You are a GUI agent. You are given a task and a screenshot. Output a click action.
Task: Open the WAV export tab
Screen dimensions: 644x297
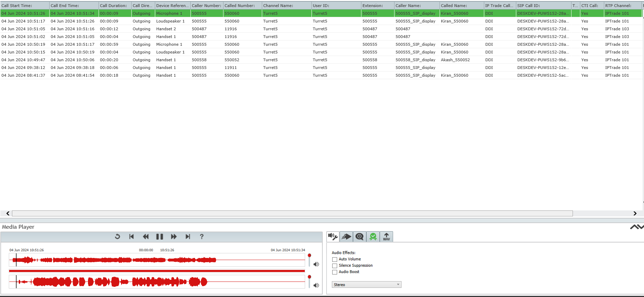[x=386, y=236]
